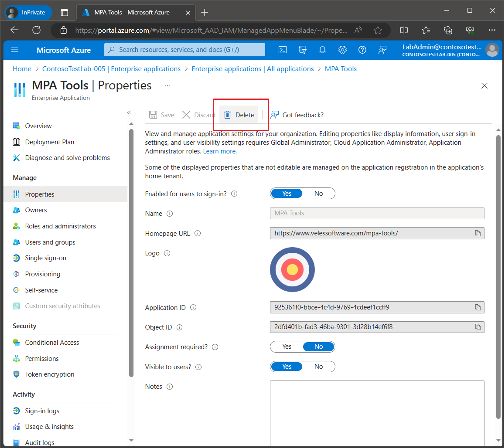Set Enabled for users to sign-in to No

[318, 193]
